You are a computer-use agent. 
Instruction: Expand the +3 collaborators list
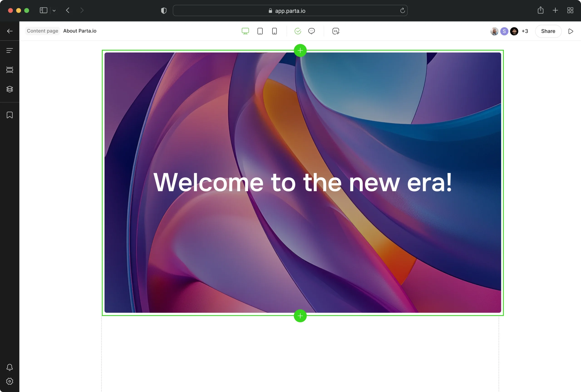point(525,31)
